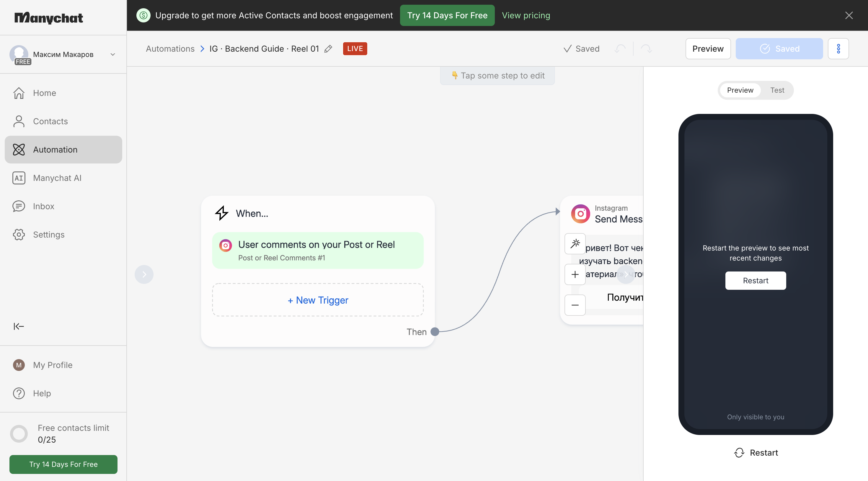Select the Automation sidebar item
This screenshot has width=868, height=481.
[x=63, y=150]
